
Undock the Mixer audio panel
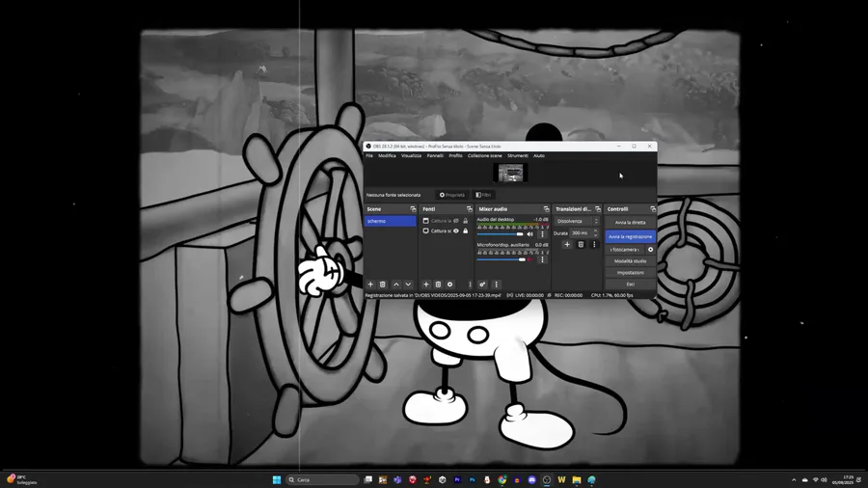coord(547,209)
